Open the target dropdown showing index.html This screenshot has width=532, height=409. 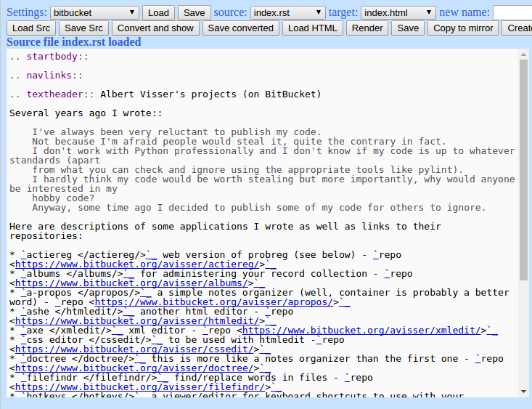tap(398, 13)
